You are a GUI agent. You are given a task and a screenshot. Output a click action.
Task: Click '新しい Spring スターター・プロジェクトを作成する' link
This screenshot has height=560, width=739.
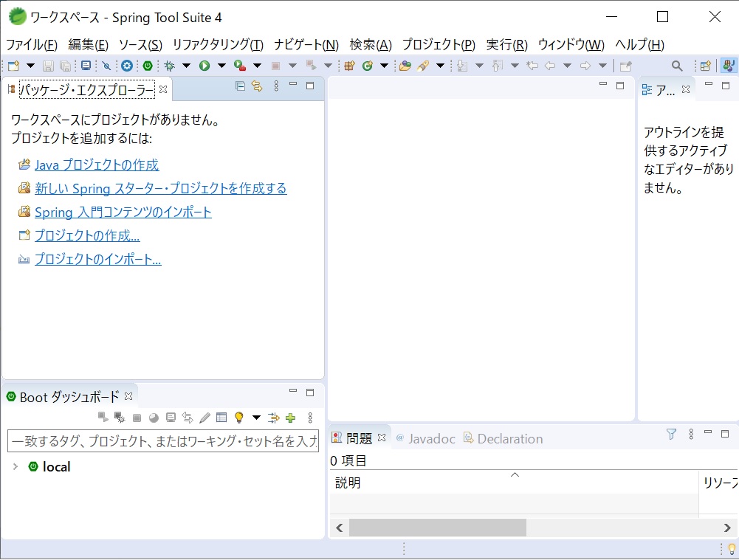161,188
